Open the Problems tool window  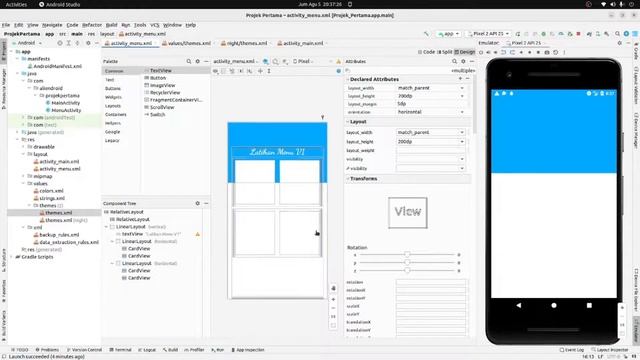[x=47, y=350]
